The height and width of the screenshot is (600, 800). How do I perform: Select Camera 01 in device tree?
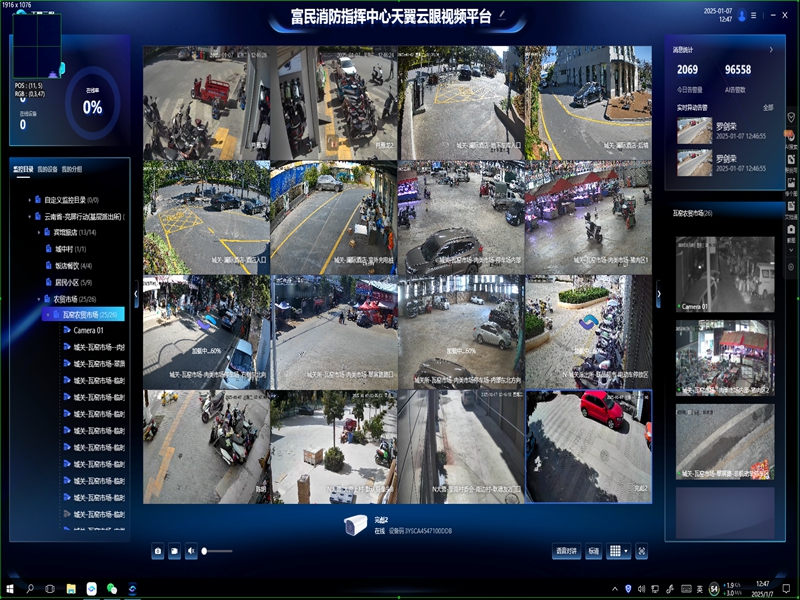click(88, 330)
